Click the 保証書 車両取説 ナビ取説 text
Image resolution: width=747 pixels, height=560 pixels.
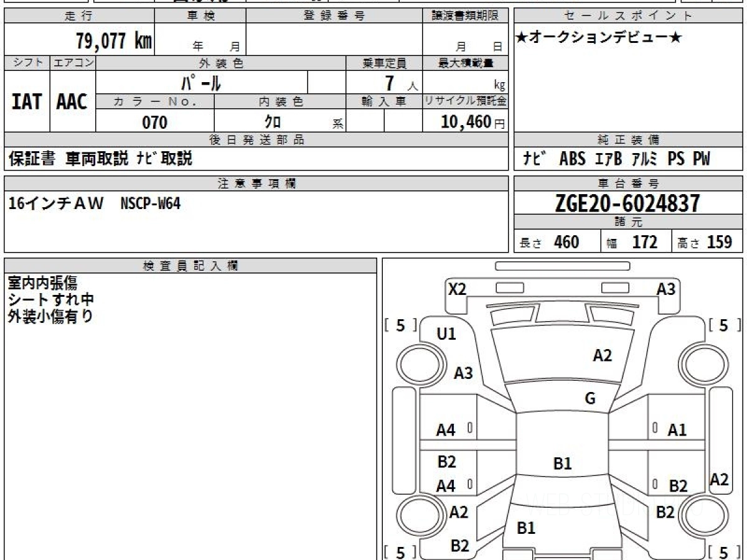(x=101, y=159)
